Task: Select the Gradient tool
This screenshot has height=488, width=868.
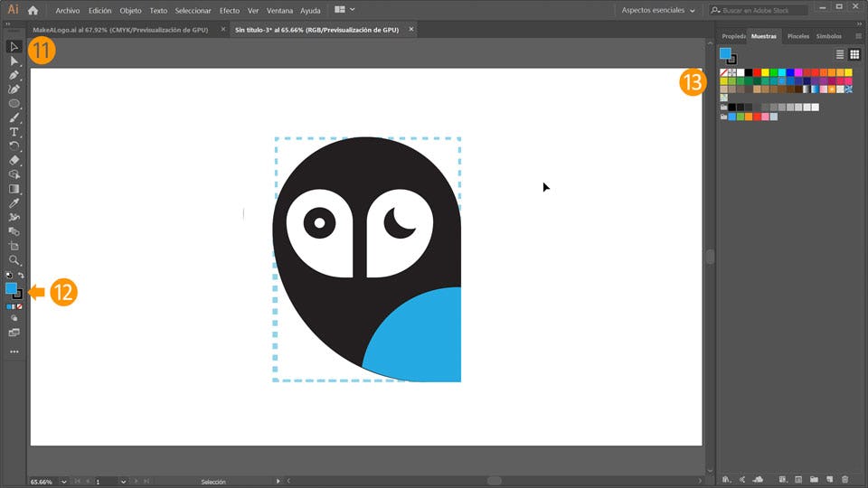Action: click(x=14, y=189)
